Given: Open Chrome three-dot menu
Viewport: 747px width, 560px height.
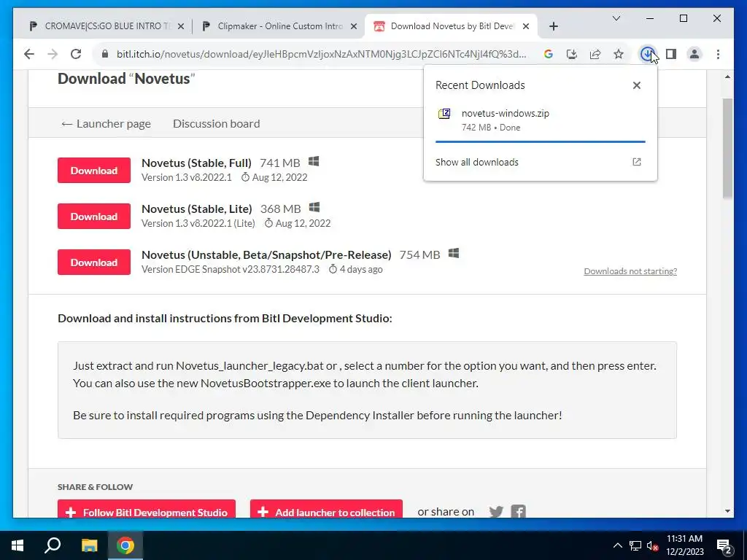Looking at the screenshot, I should pos(718,54).
